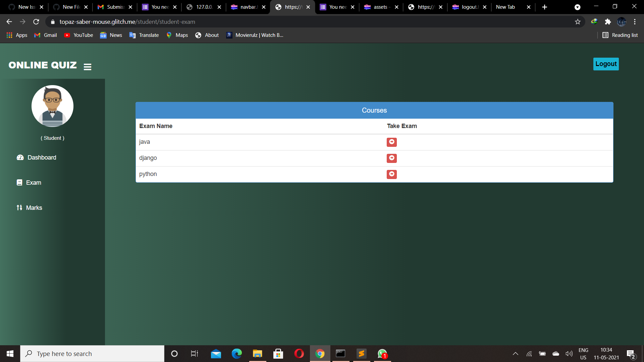This screenshot has height=362, width=644.
Task: Take the django exam via its arrow icon
Action: (391, 158)
